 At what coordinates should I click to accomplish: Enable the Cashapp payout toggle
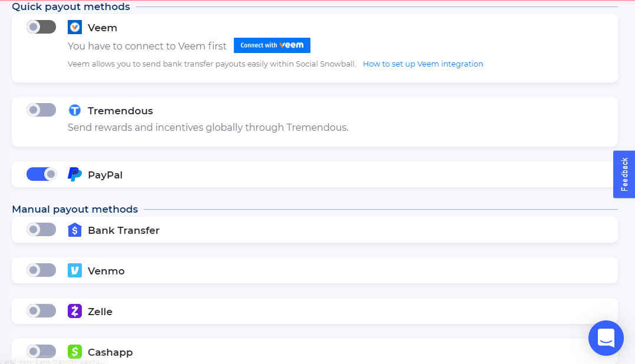41,352
